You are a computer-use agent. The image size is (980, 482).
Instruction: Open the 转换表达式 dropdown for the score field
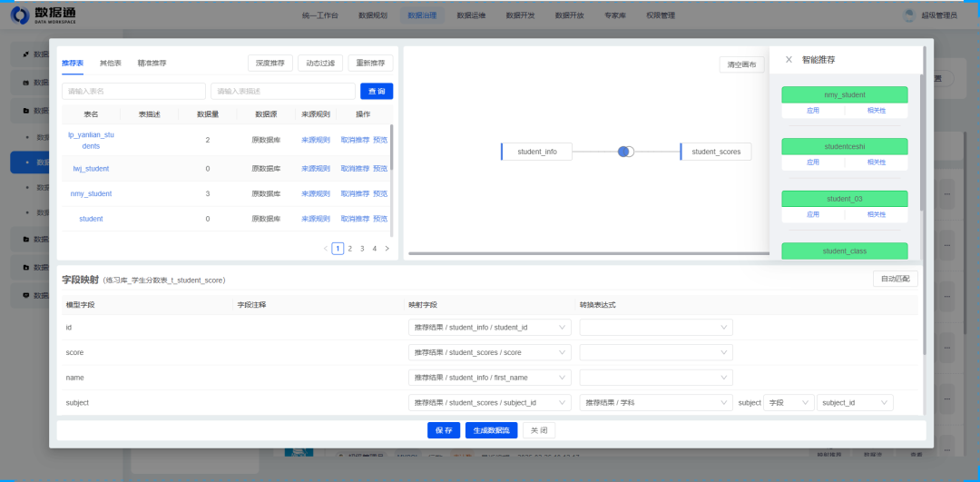click(656, 352)
